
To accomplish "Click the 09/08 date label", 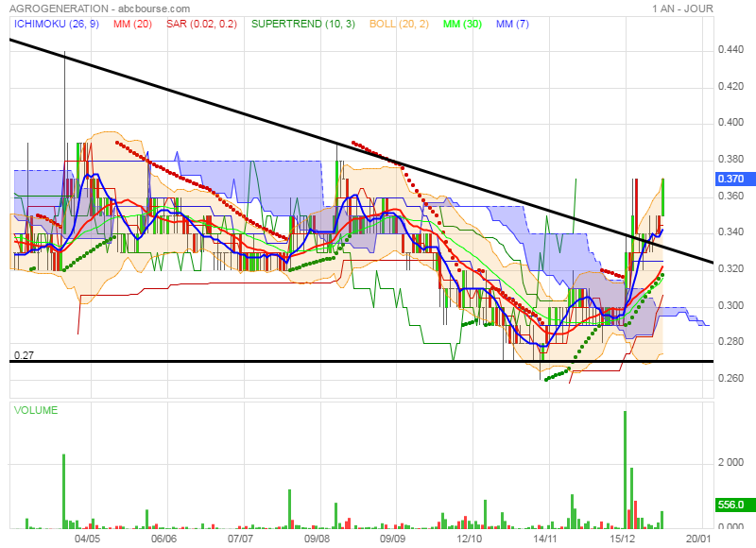I will 317,539.
